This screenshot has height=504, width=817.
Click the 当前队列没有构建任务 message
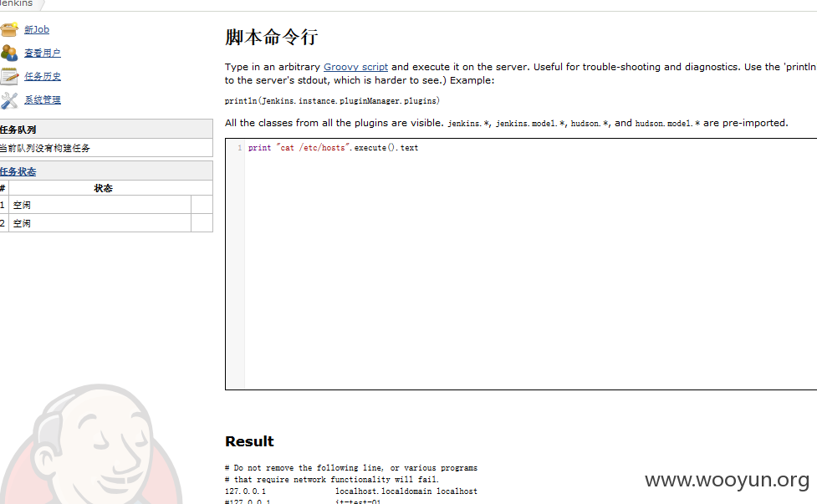coord(45,148)
